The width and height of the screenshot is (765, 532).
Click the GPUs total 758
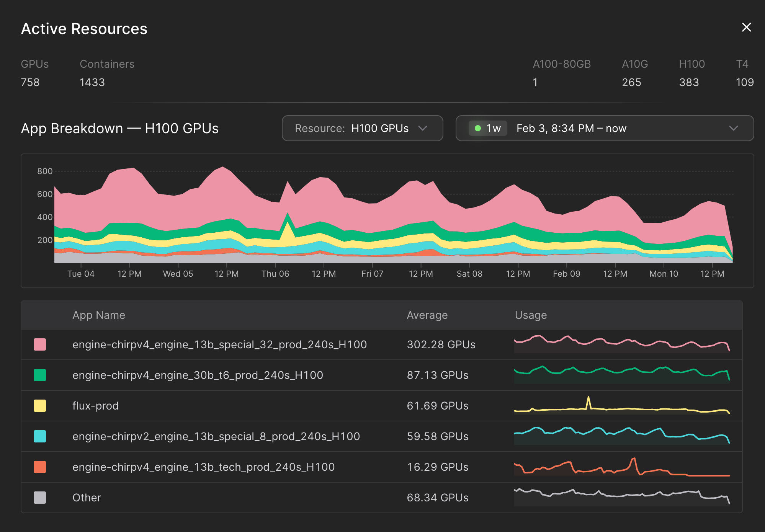30,82
